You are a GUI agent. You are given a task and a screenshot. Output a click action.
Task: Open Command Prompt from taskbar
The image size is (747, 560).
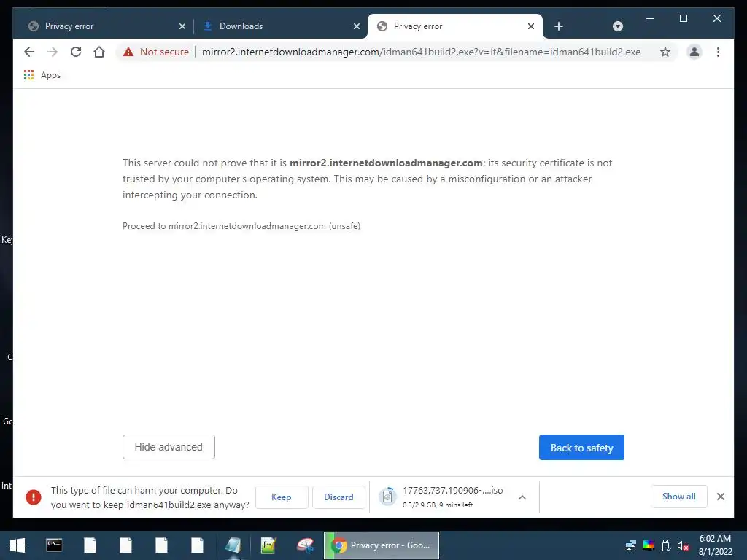(x=54, y=545)
